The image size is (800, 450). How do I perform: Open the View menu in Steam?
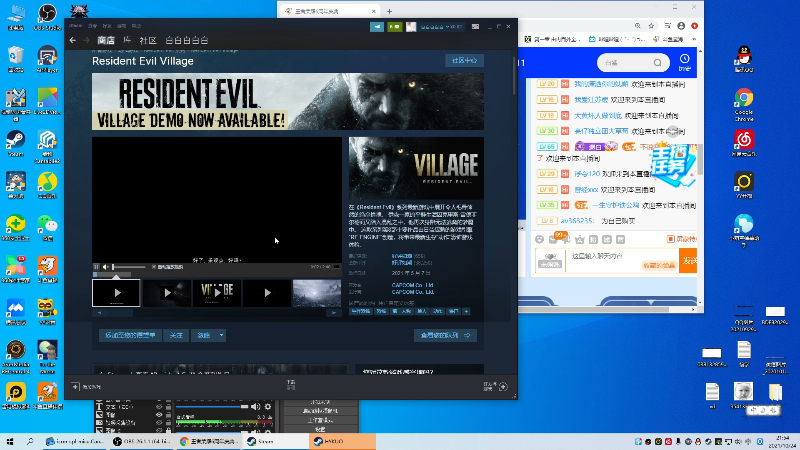click(92, 26)
